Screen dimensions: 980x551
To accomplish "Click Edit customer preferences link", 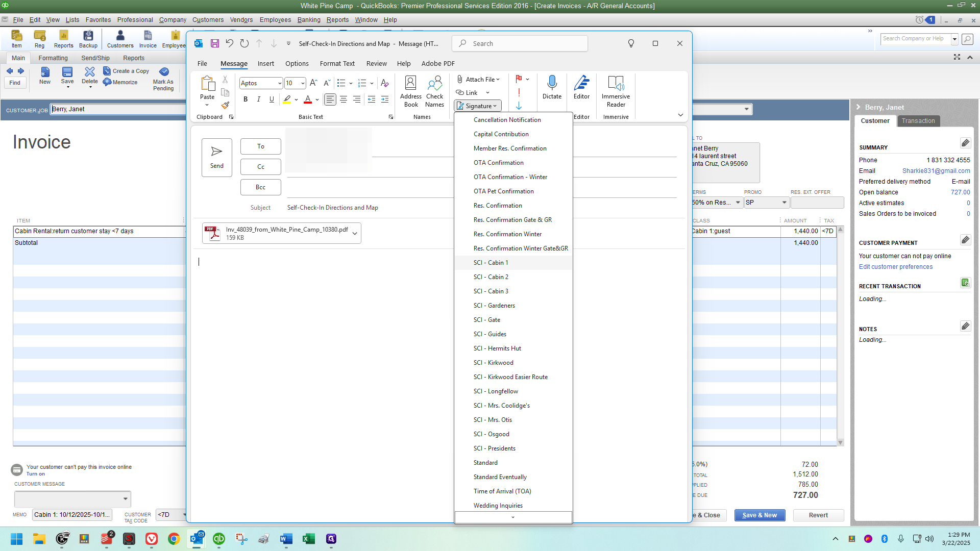I will pos(895,267).
